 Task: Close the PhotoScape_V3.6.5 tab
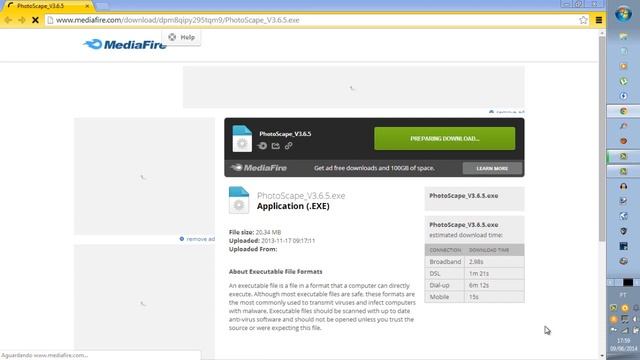(x=87, y=6)
